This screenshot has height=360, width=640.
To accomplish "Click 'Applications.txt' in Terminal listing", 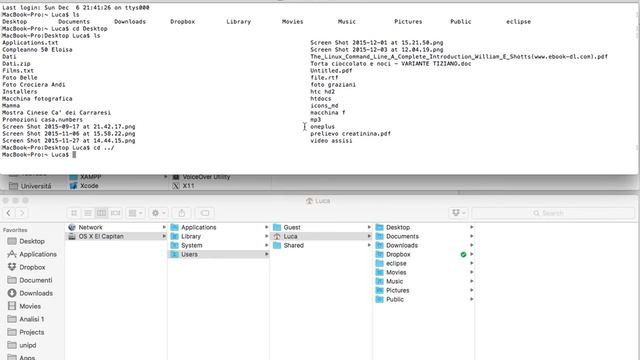I will click(30, 43).
